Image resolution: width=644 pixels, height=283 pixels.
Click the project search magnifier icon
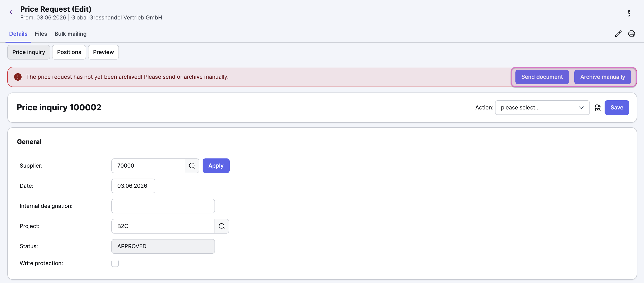221,226
